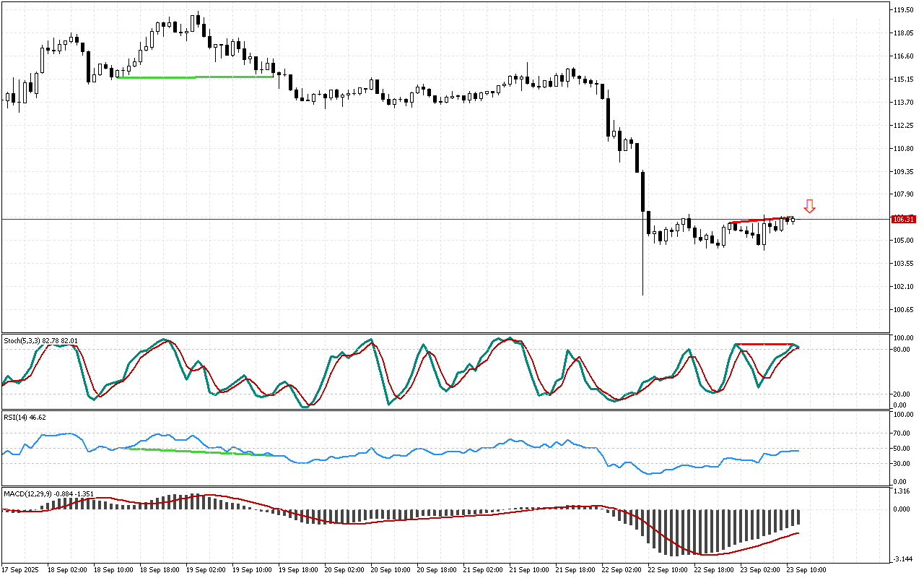
Task: Click the green support line on price chart
Action: [195, 77]
